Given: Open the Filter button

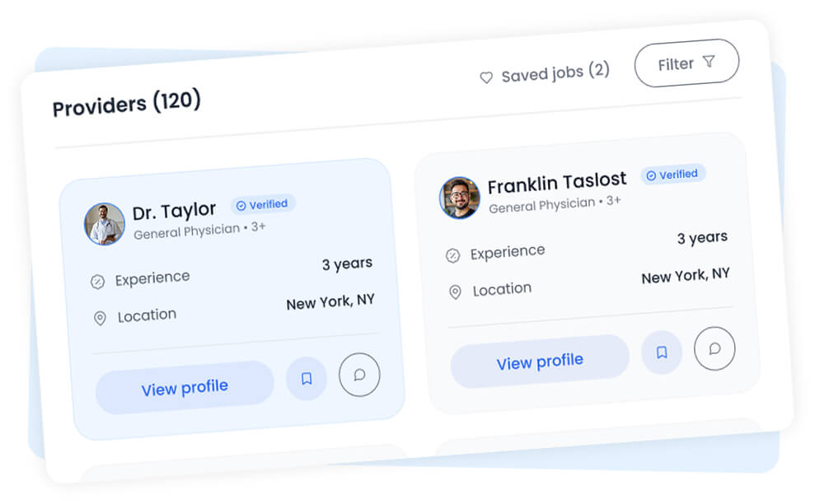Looking at the screenshot, I should 686,63.
